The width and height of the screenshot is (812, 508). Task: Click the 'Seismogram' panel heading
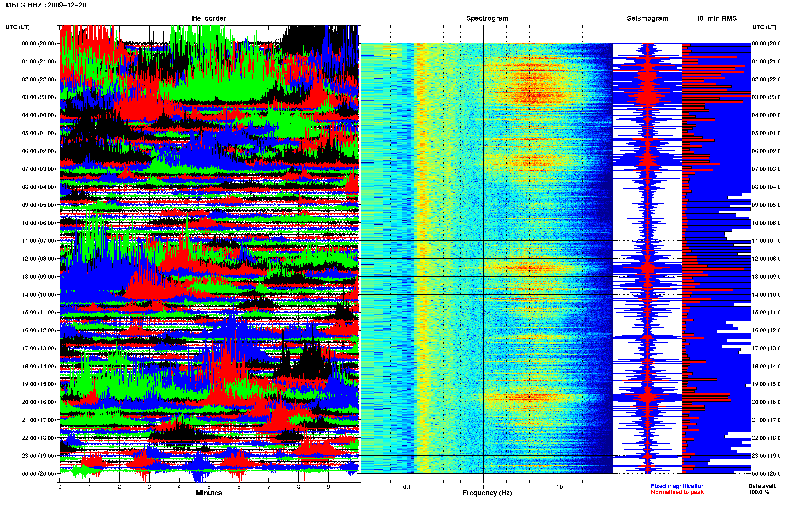click(x=647, y=18)
